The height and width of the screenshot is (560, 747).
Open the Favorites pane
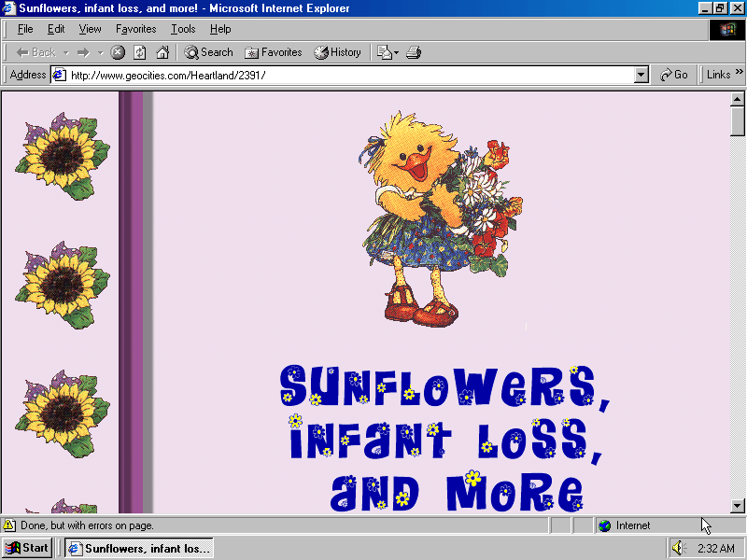273,52
